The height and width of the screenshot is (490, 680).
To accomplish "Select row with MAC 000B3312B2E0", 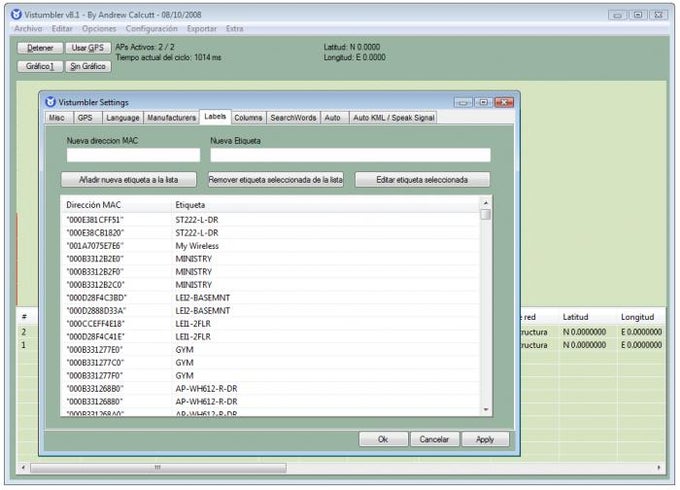I will coord(271,259).
